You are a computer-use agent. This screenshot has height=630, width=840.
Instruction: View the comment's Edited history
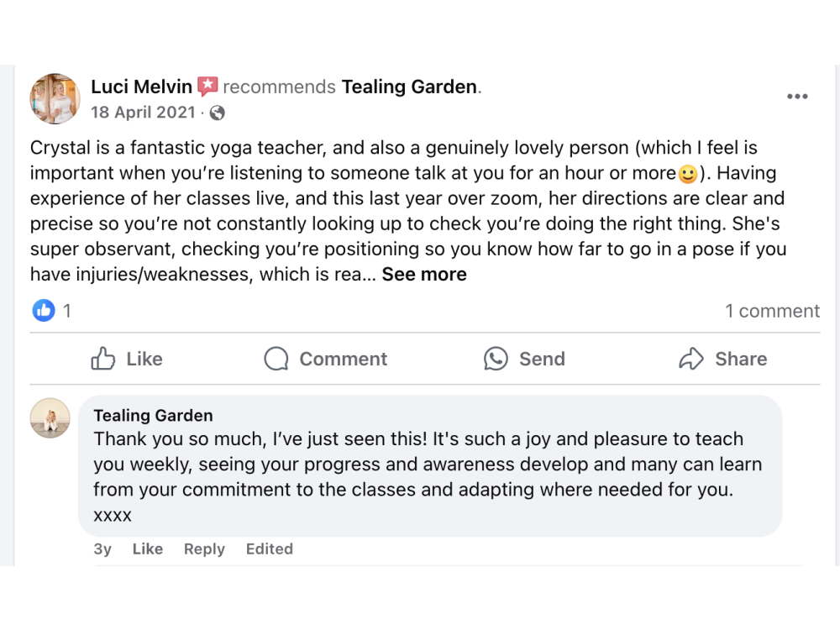[x=269, y=549]
